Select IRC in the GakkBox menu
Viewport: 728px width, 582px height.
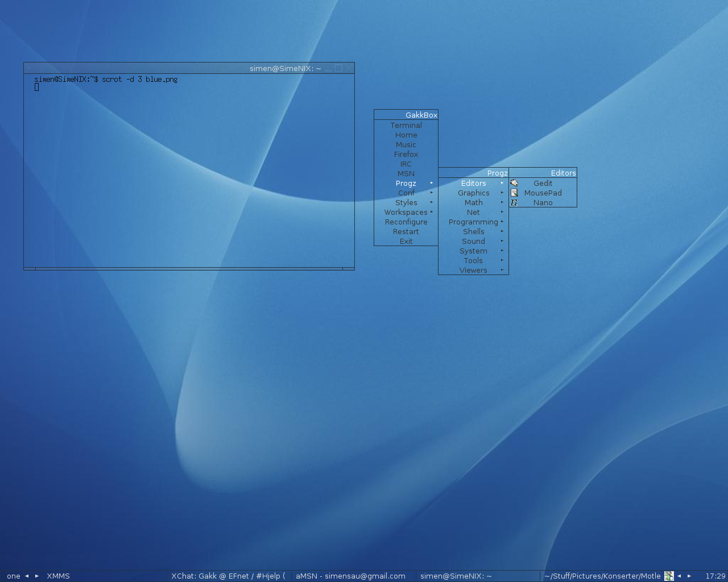click(406, 164)
